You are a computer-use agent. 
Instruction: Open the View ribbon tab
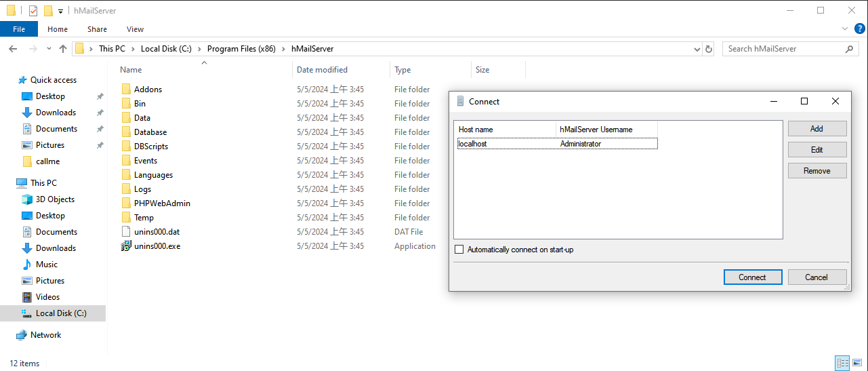(x=135, y=29)
